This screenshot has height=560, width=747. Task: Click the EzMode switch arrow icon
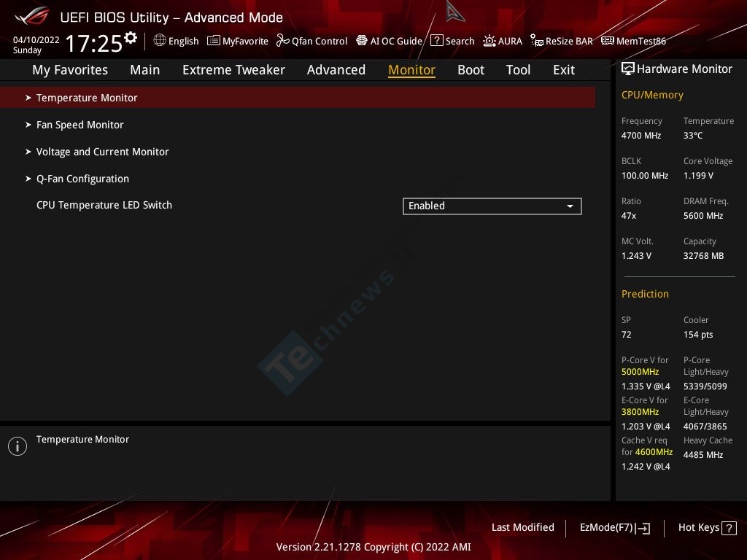click(643, 528)
